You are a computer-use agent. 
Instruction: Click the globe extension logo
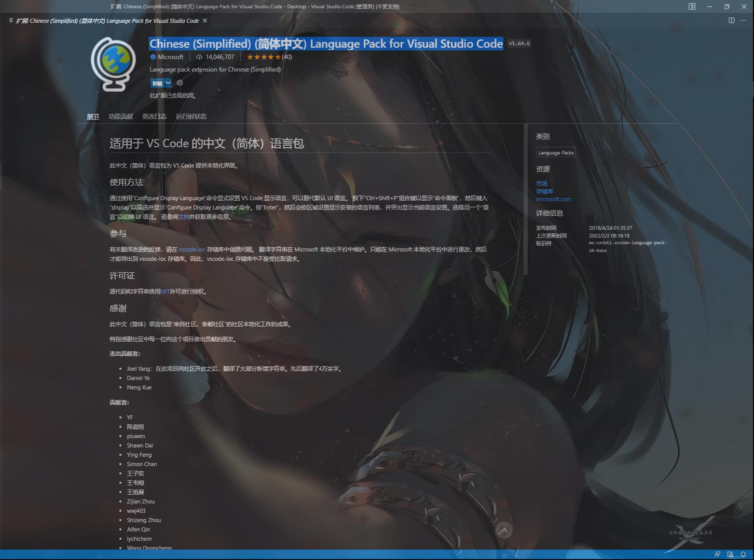(113, 64)
